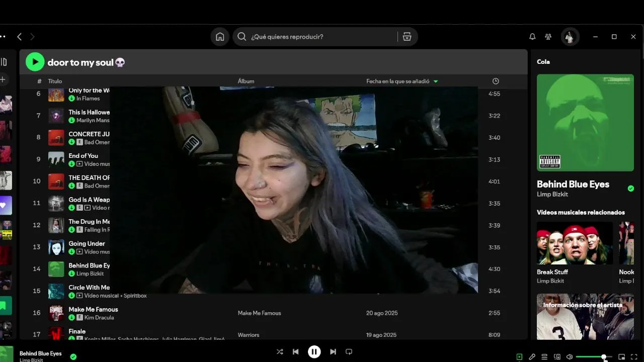This screenshot has height=362, width=644.
Task: Select the Going Under track
Action: (x=87, y=243)
